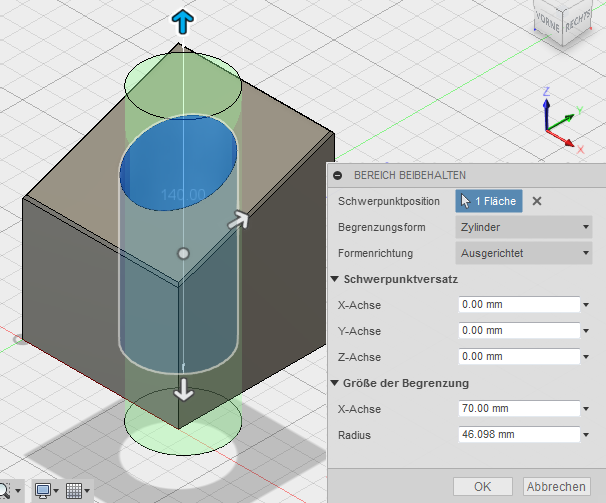606x503 pixels.
Task: Open the Begrenzungsform Zylinder dropdown
Action: coord(524,227)
